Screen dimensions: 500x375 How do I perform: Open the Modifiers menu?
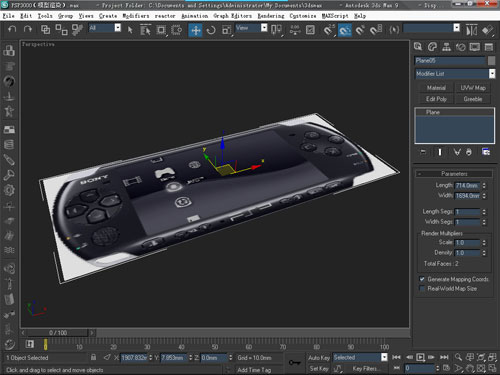pos(136,16)
